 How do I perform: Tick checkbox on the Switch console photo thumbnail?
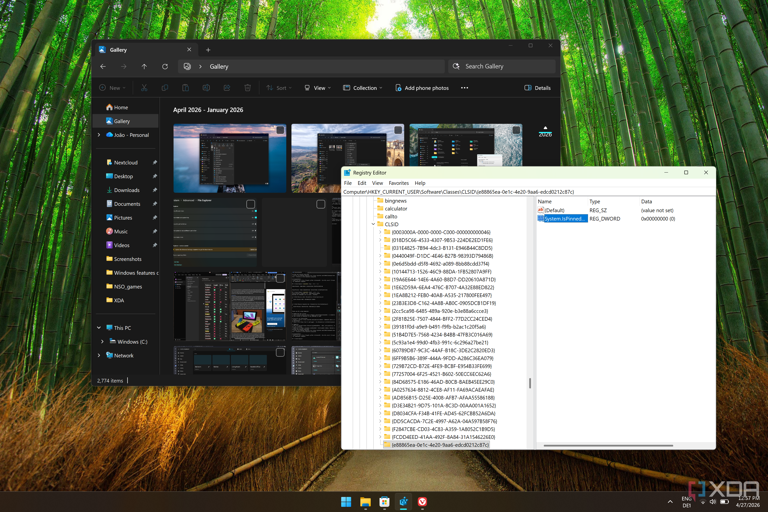[x=280, y=278]
